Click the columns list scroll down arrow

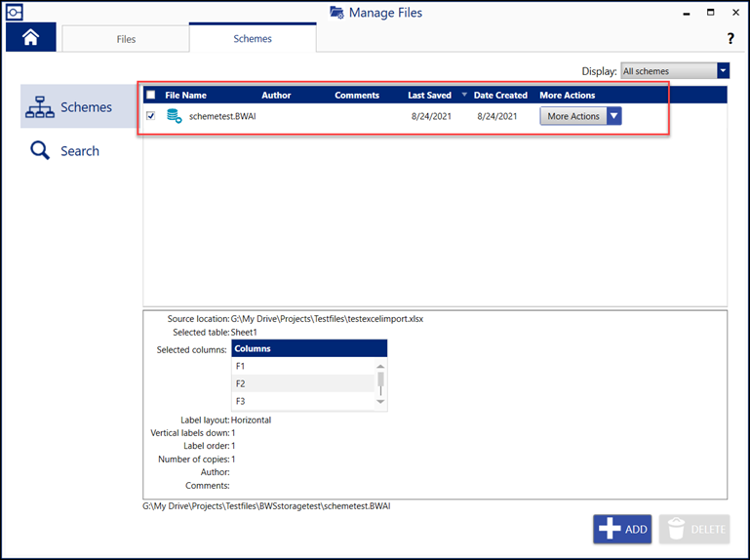(380, 402)
